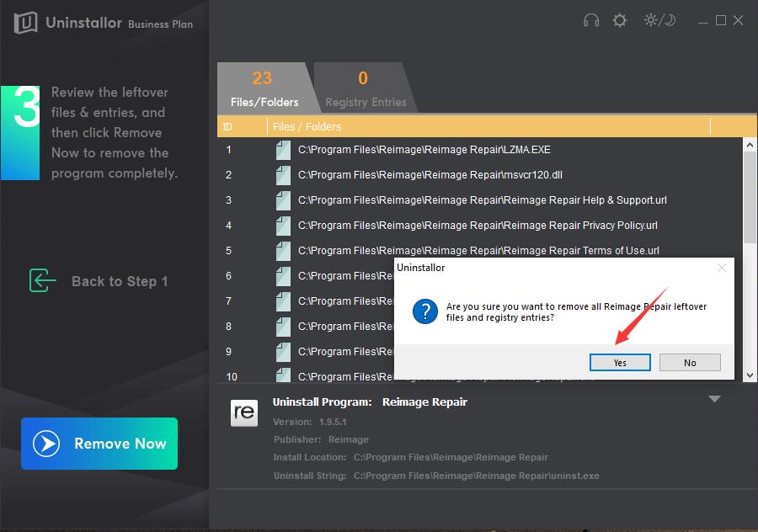Close the Uninstallor main window
The image size is (758, 532).
(x=738, y=20)
